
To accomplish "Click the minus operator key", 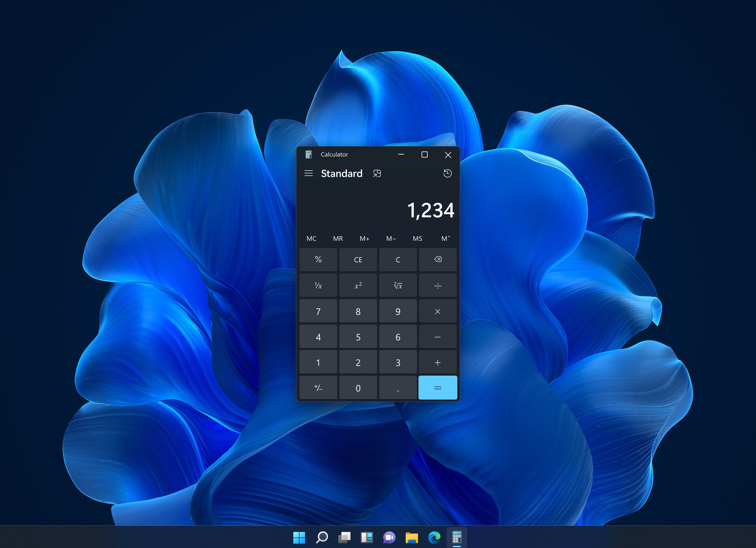I will (438, 337).
